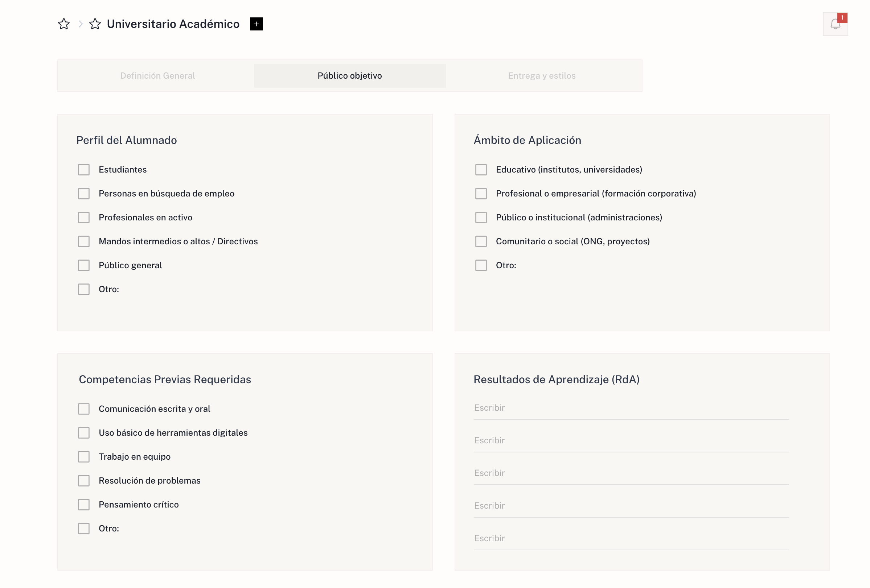Click the breadcrumb chevron arrow
This screenshot has width=870, height=588.
[x=80, y=24]
